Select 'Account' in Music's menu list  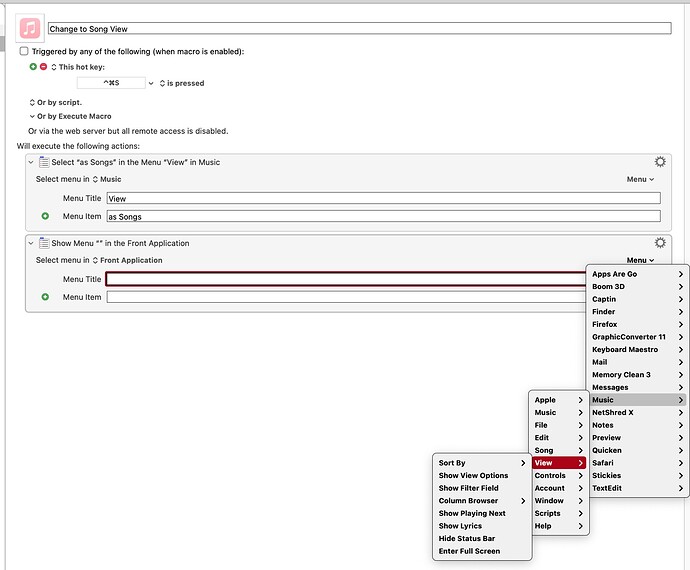pos(558,488)
